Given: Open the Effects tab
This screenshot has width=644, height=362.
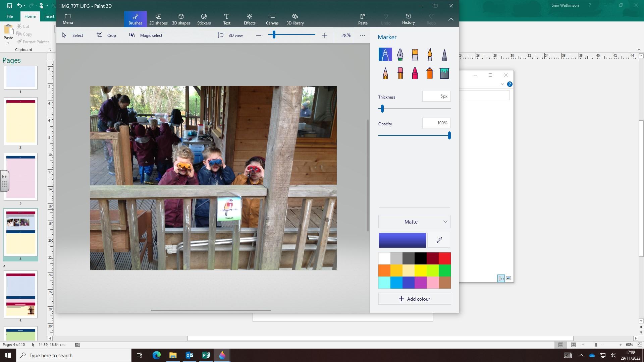Looking at the screenshot, I should 250,19.
